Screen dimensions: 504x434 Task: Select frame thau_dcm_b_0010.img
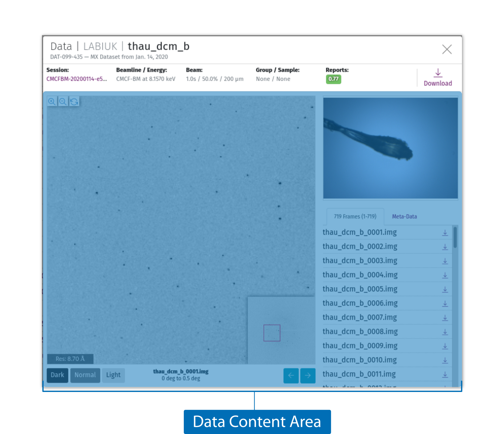coord(360,360)
